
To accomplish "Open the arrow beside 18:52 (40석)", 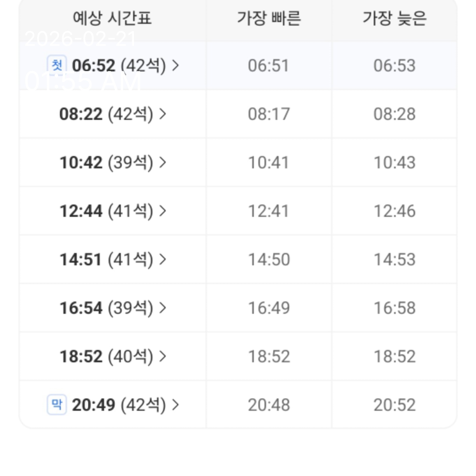I will pyautogui.click(x=163, y=356).
